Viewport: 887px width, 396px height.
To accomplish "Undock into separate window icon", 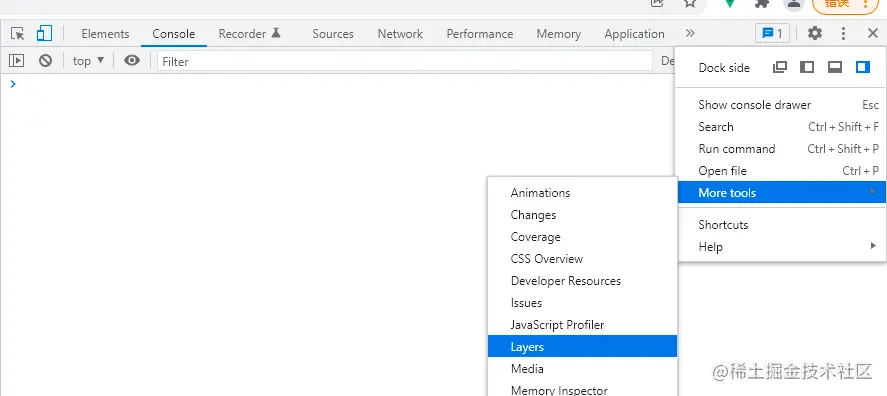I will [x=780, y=67].
